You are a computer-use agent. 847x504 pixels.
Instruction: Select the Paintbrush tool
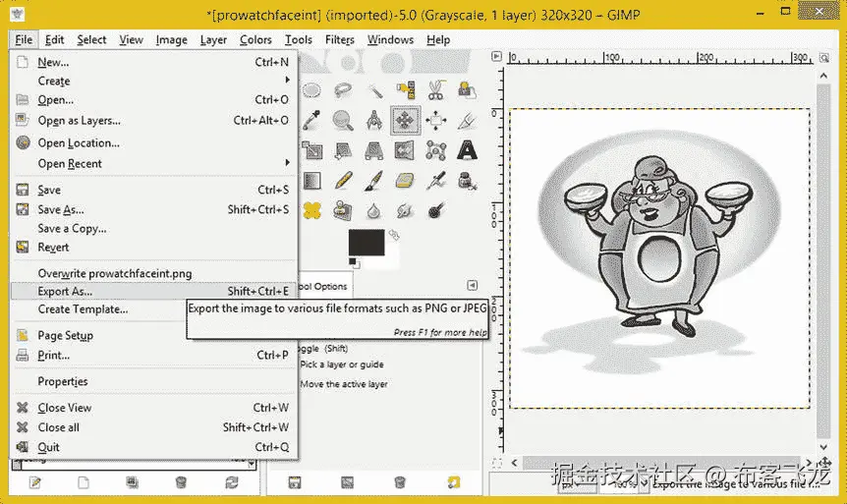(x=373, y=181)
